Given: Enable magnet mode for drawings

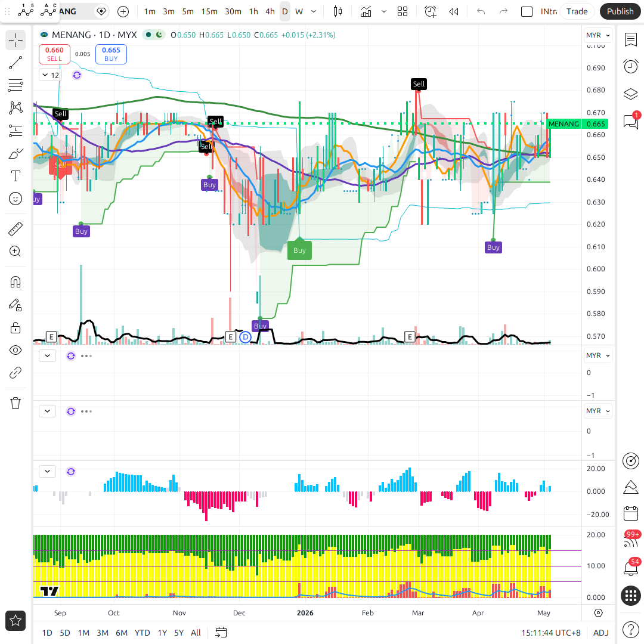Looking at the screenshot, I should click(x=16, y=282).
